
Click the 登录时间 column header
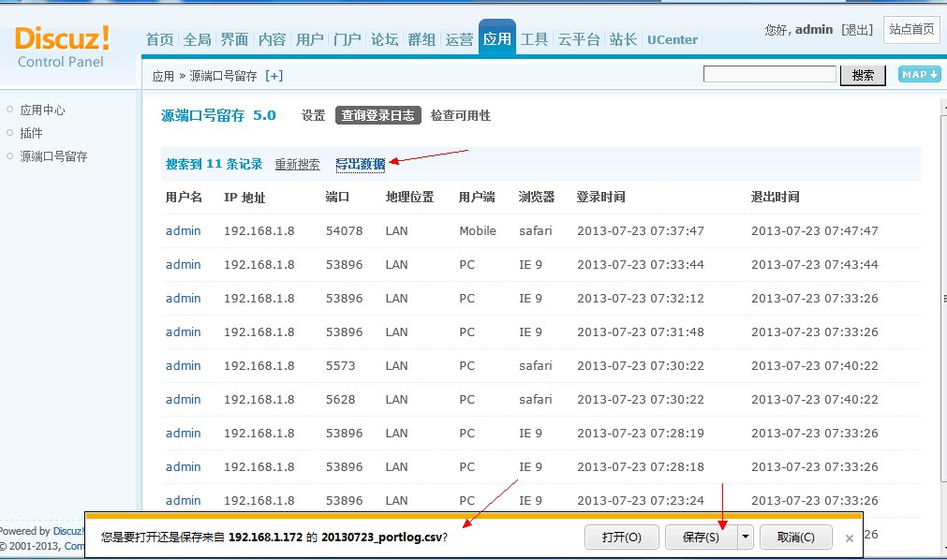pos(601,197)
